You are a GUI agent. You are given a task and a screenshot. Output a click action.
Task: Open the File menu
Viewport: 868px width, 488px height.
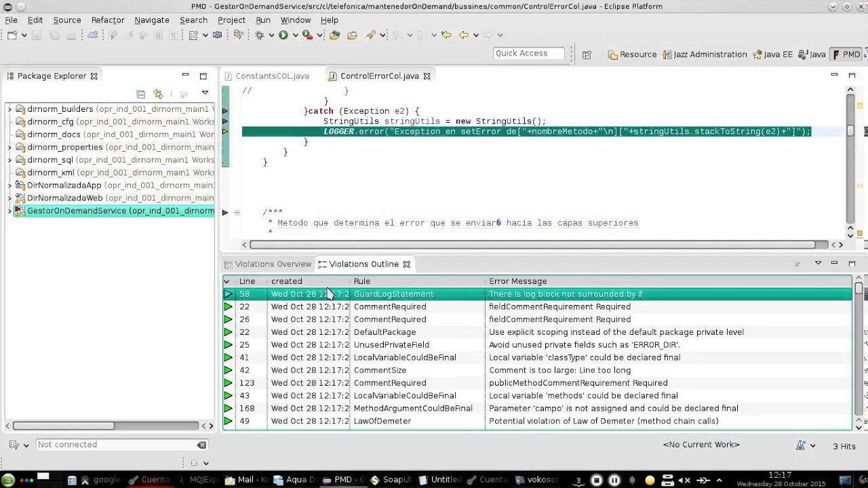coord(12,20)
